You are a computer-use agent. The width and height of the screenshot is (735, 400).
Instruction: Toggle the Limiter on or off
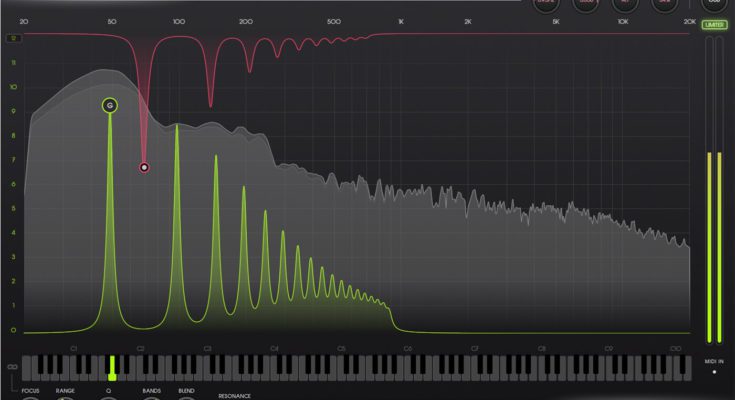coord(713,25)
